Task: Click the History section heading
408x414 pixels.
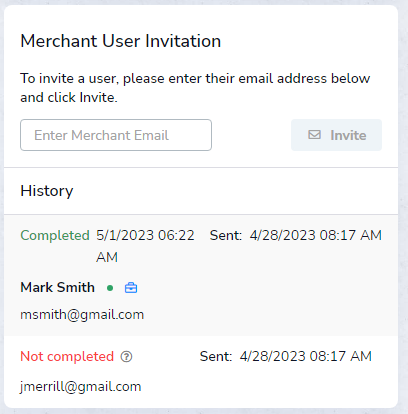Action: point(47,191)
